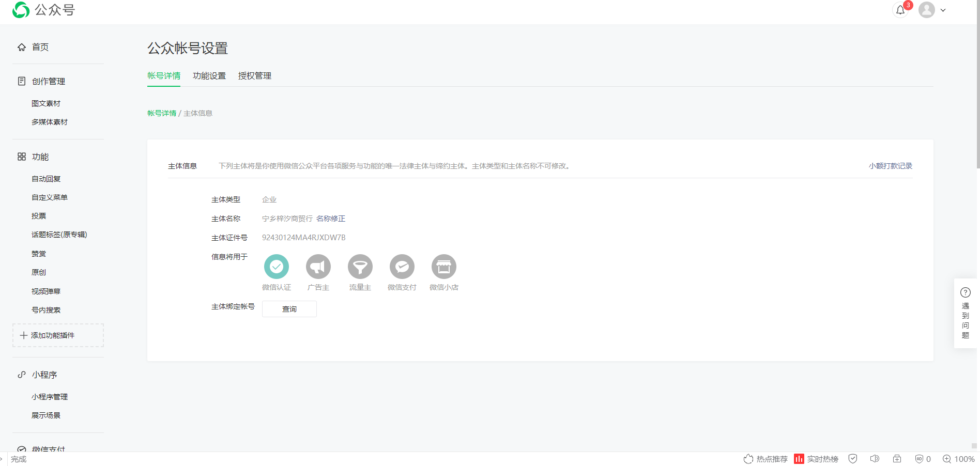Select 原创 in the sidebar
Viewport: 980px width, 466px height.
pyautogui.click(x=39, y=272)
